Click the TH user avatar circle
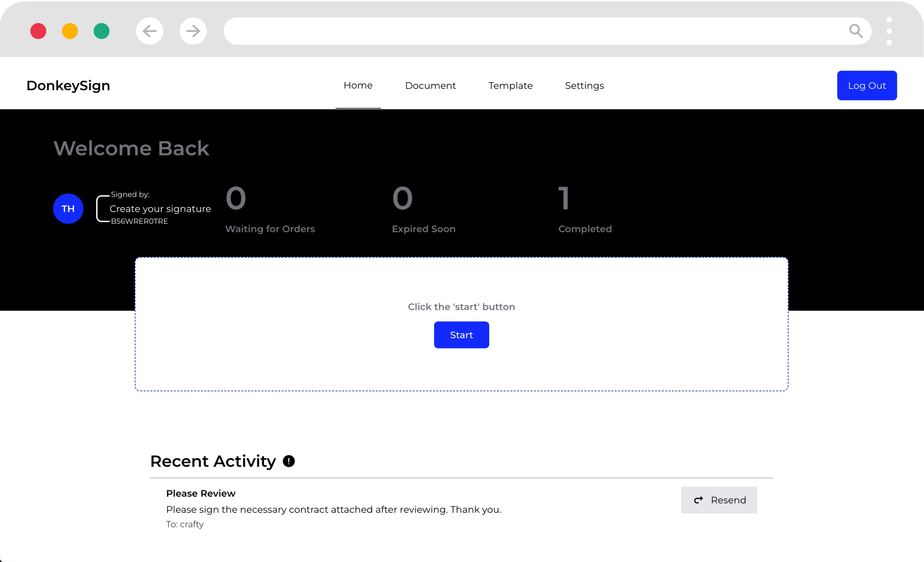The width and height of the screenshot is (924, 562). tap(68, 209)
